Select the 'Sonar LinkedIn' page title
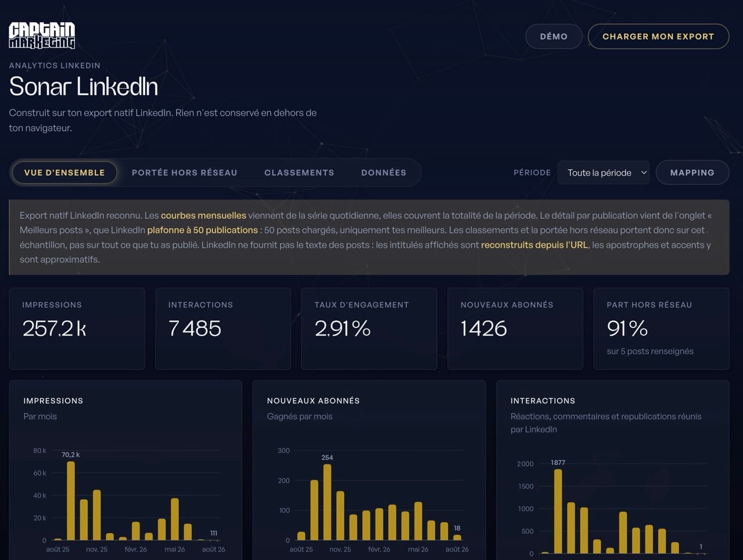 tap(84, 86)
